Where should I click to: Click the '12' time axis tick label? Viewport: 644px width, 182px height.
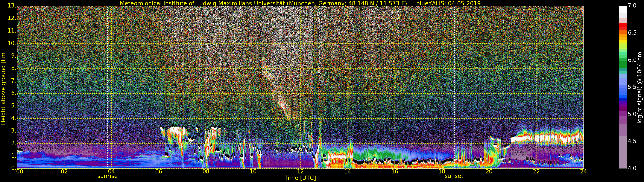(300, 172)
